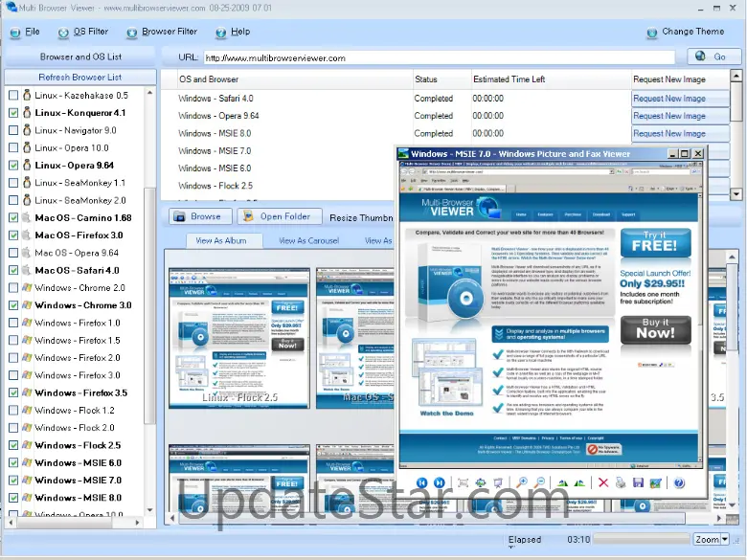The height and width of the screenshot is (560, 747).
Task: Click browser list vertical scrollbar thumb
Action: [149, 304]
